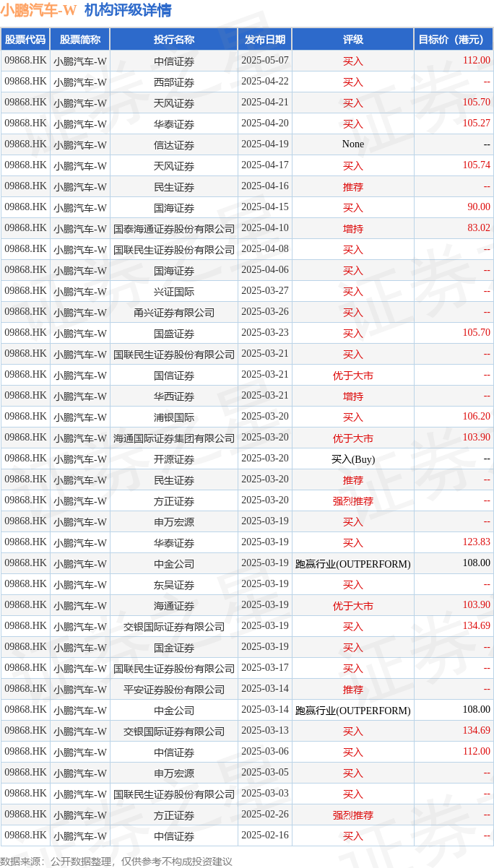
Task: Click 申万宏源 in the 2025-03-19 row
Action: coord(174,522)
